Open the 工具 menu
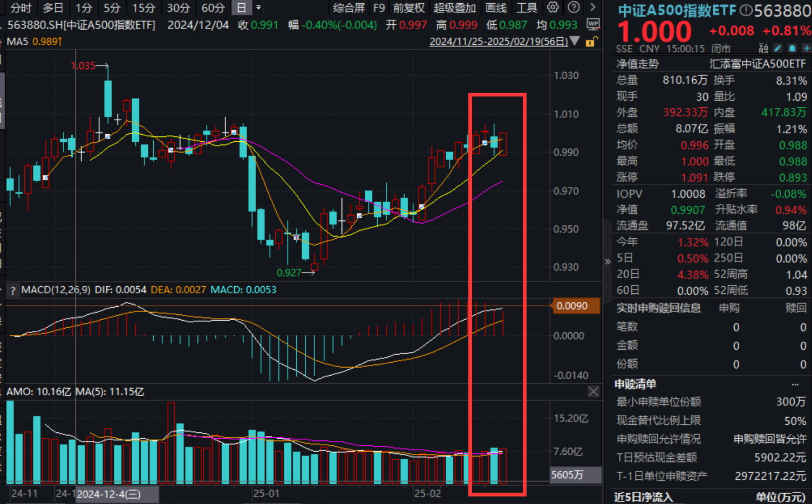The width and height of the screenshot is (812, 504). (526, 8)
